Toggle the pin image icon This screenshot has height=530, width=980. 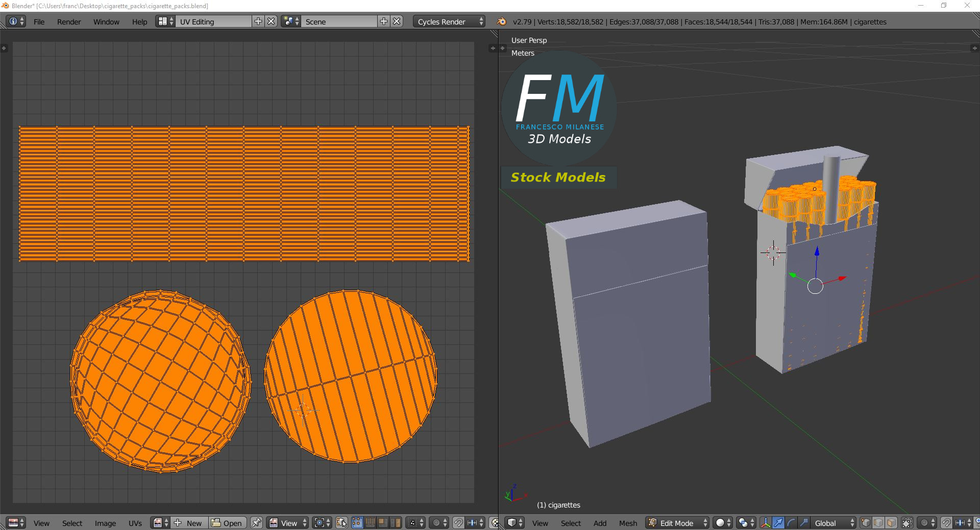tap(256, 523)
